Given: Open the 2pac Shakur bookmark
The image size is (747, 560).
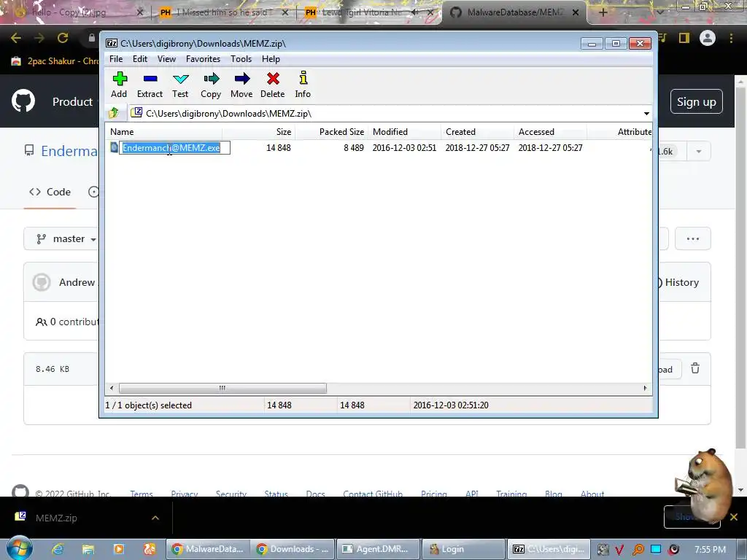Looking at the screenshot, I should point(54,61).
